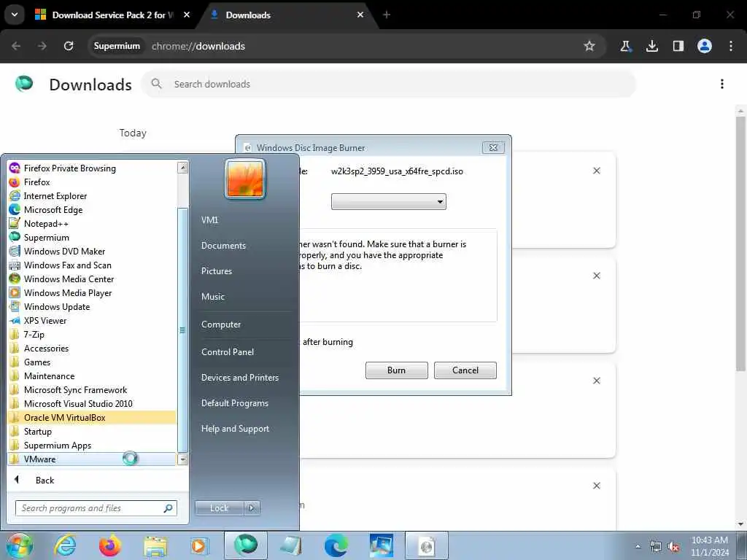The height and width of the screenshot is (560, 747).
Task: Launch Supermium from the programs list
Action: coord(91,237)
